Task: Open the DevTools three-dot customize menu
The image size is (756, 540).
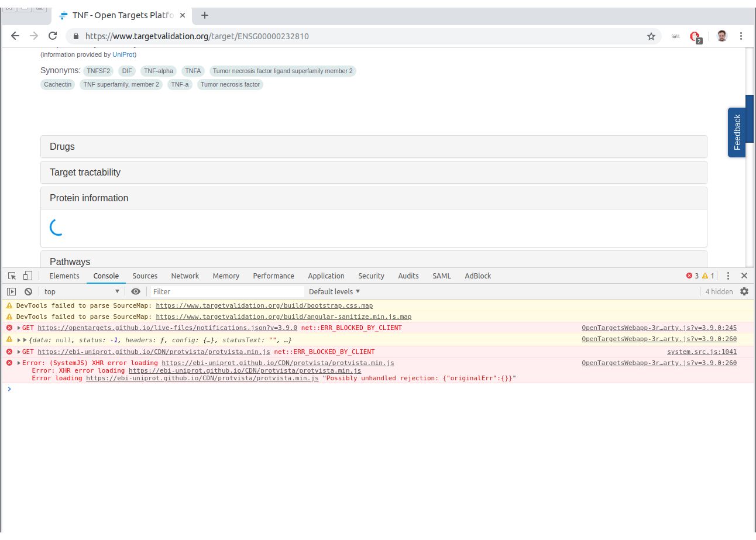Action: [728, 275]
